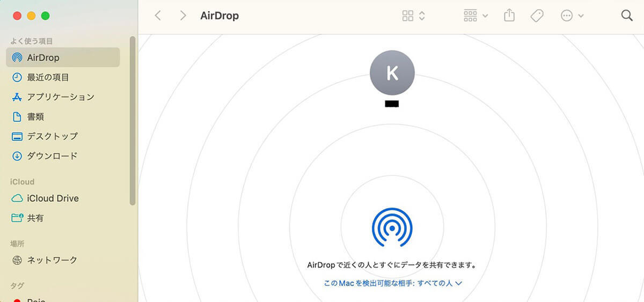Screen dimensions: 644x302
Task: Click the Share toolbar button
Action: tap(509, 16)
